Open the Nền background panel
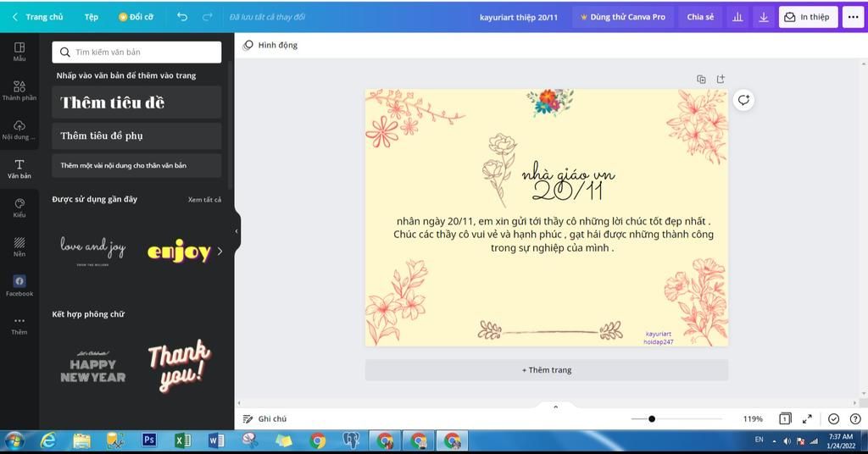Viewport: 868px width, 454px height. [x=19, y=246]
